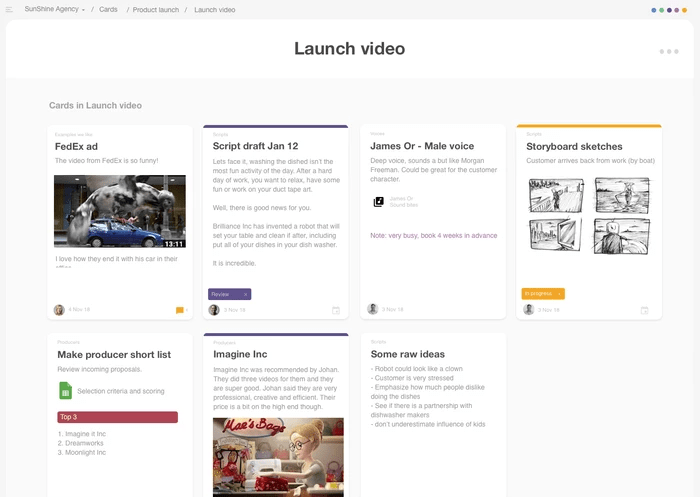Screen dimensions: 700x497
Task: Open the hamburger menu icon
Action: [x=10, y=9]
